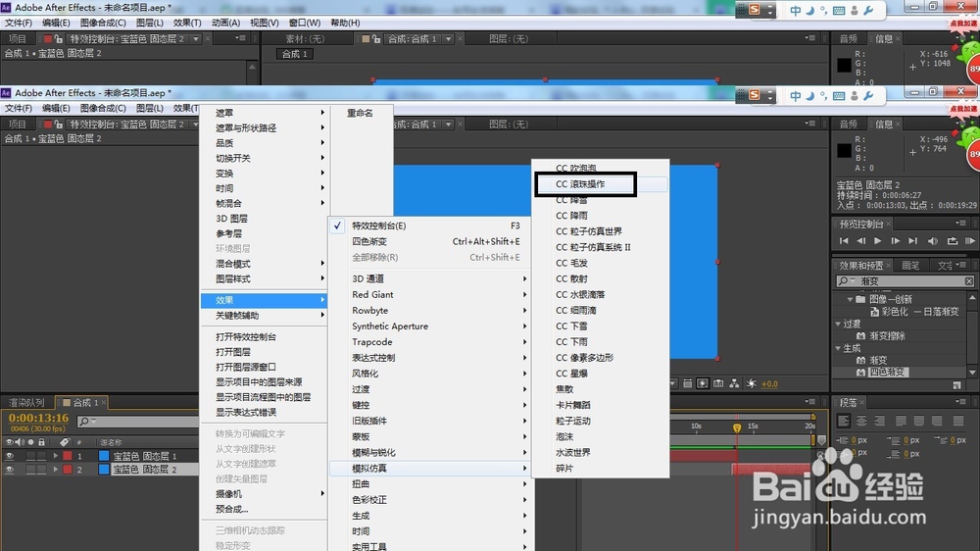
Task: Collapse 过渡 category in effects list
Action: point(838,324)
